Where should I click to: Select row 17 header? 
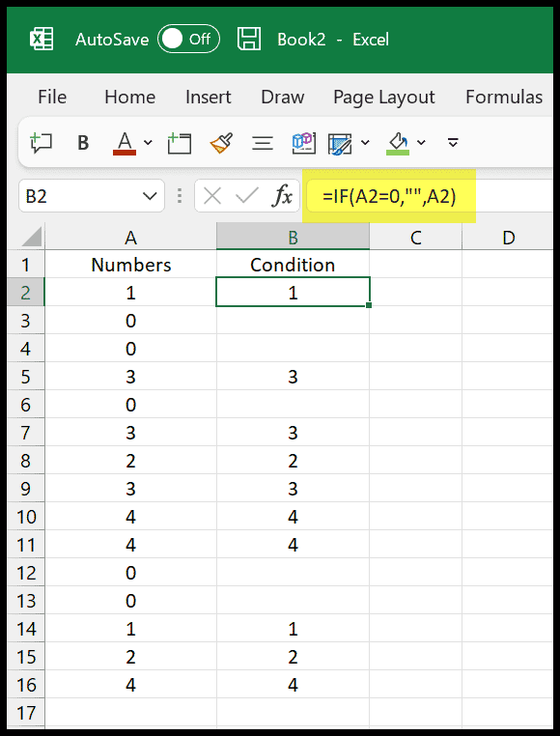(x=25, y=713)
